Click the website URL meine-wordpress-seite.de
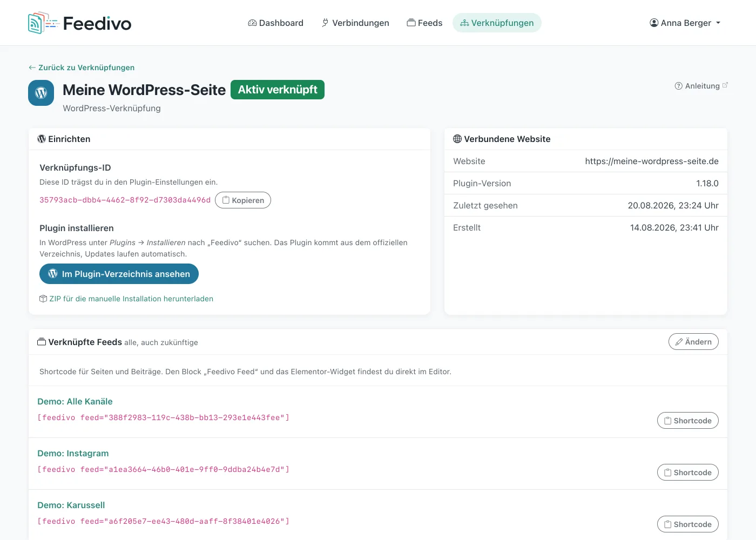Viewport: 756px width, 540px height. tap(652, 161)
